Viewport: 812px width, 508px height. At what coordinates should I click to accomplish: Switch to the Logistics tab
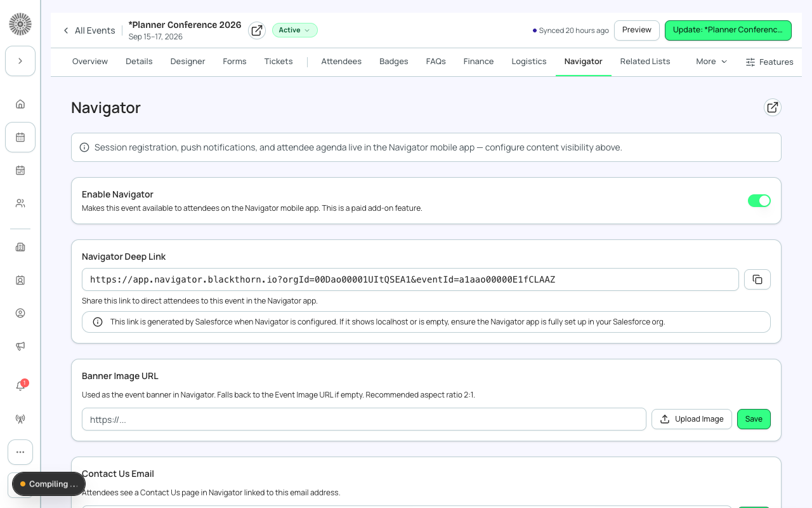529,62
